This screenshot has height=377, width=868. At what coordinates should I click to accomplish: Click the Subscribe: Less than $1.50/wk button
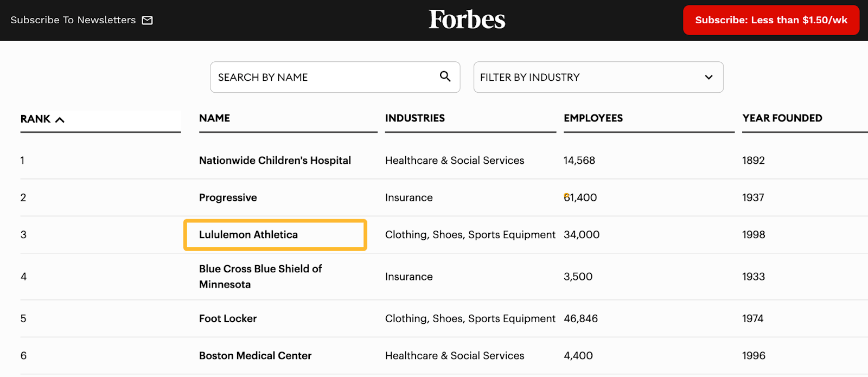(x=770, y=20)
